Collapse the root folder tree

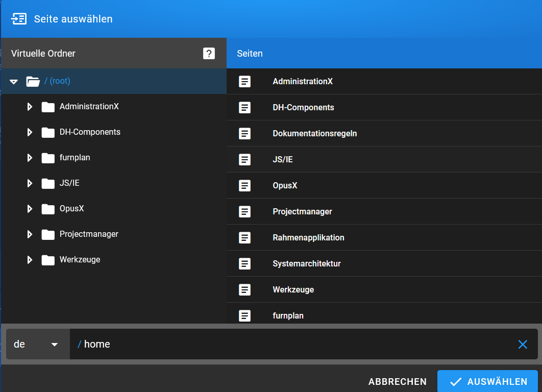coord(14,81)
